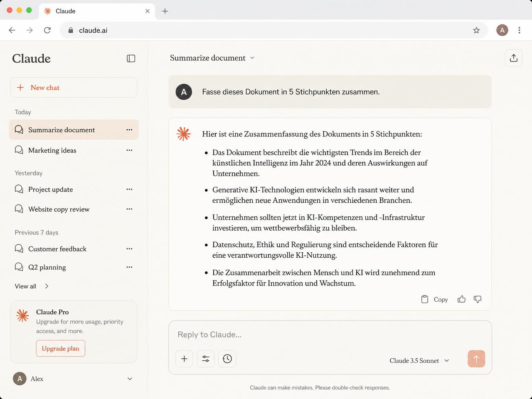Click the Claude logo in the sidebar
This screenshot has height=399, width=532.
click(x=31, y=59)
